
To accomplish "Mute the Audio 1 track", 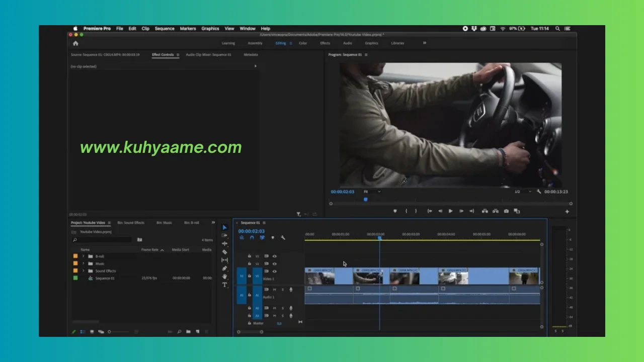I will point(275,290).
